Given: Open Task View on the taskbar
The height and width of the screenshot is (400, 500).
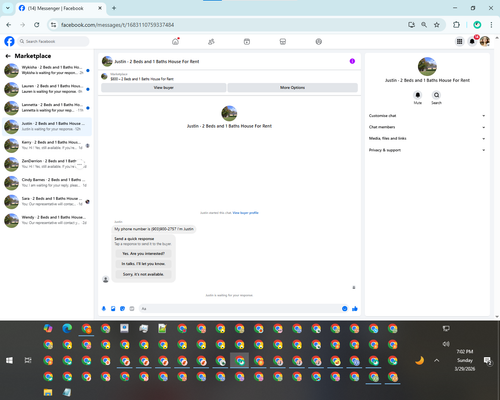Looking at the screenshot, I should (28, 360).
